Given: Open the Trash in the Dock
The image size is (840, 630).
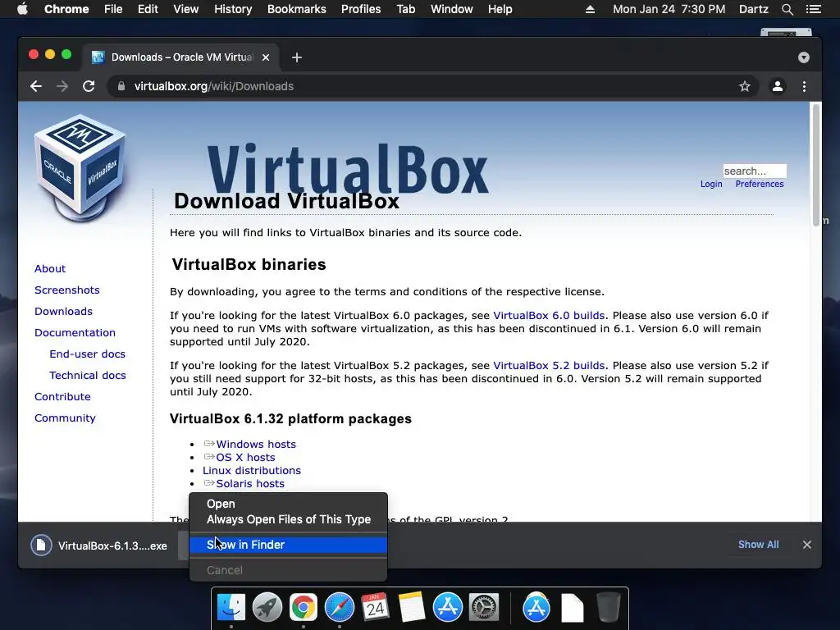Looking at the screenshot, I should 608,608.
